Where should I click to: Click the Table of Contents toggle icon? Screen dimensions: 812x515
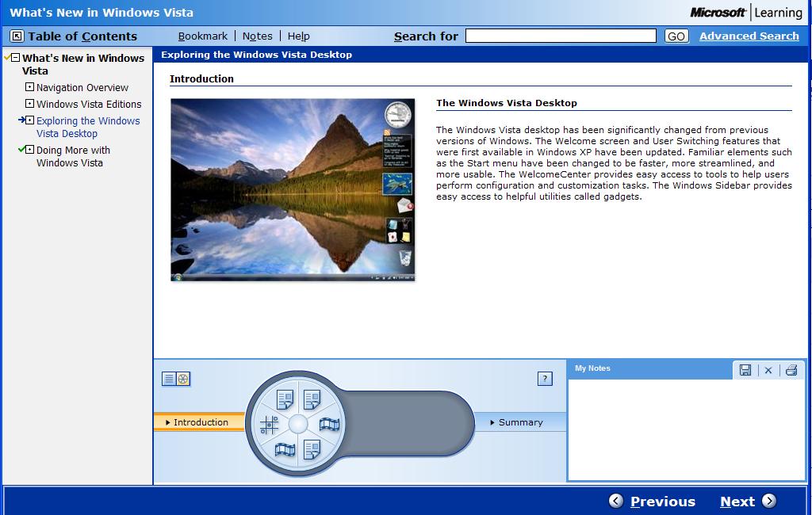(17, 36)
